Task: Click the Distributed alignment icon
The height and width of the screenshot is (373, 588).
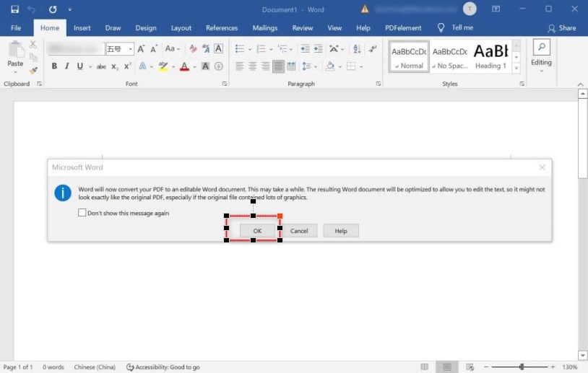Action: [x=291, y=66]
